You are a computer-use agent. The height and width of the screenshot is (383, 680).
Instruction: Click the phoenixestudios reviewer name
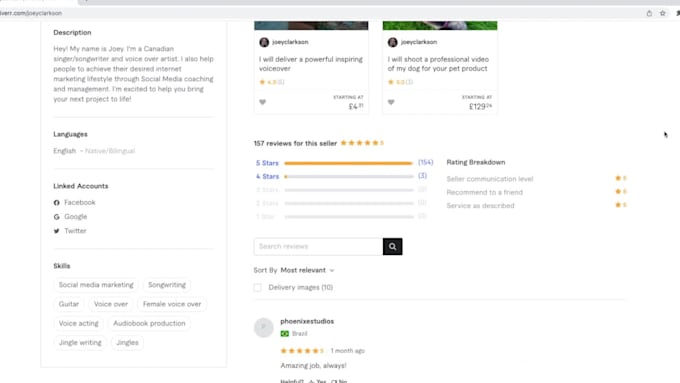tap(307, 321)
